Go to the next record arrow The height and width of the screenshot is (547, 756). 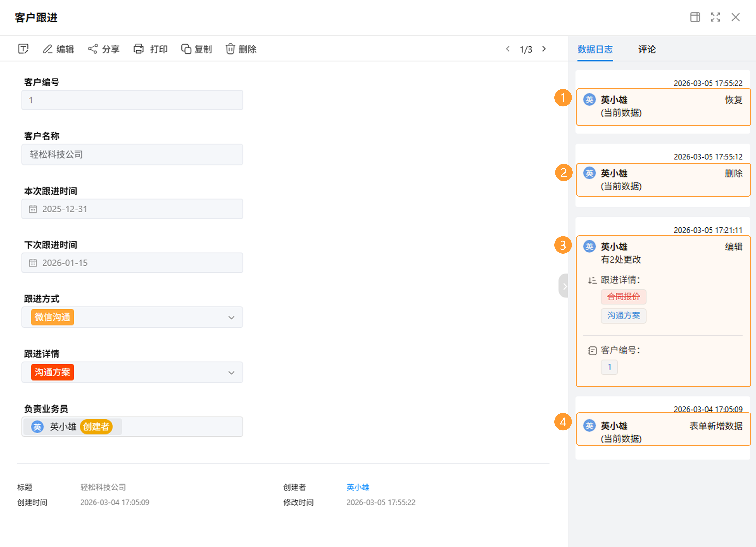point(544,49)
